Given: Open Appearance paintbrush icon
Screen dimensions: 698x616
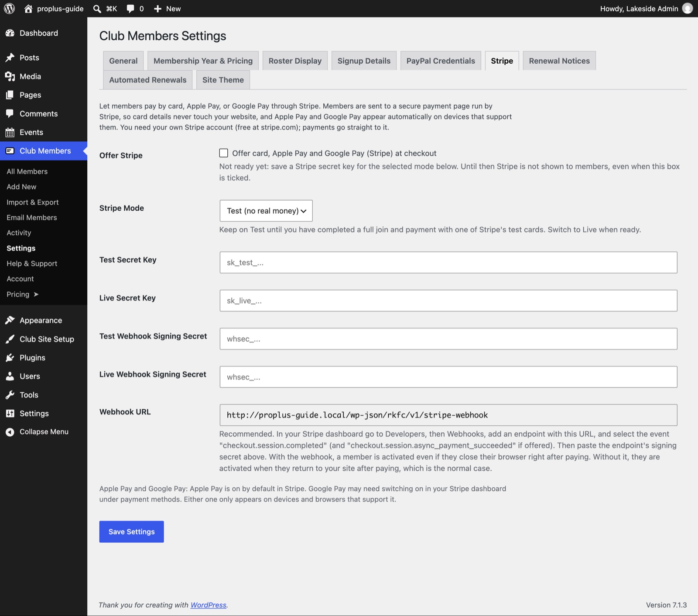Looking at the screenshot, I should tap(10, 320).
